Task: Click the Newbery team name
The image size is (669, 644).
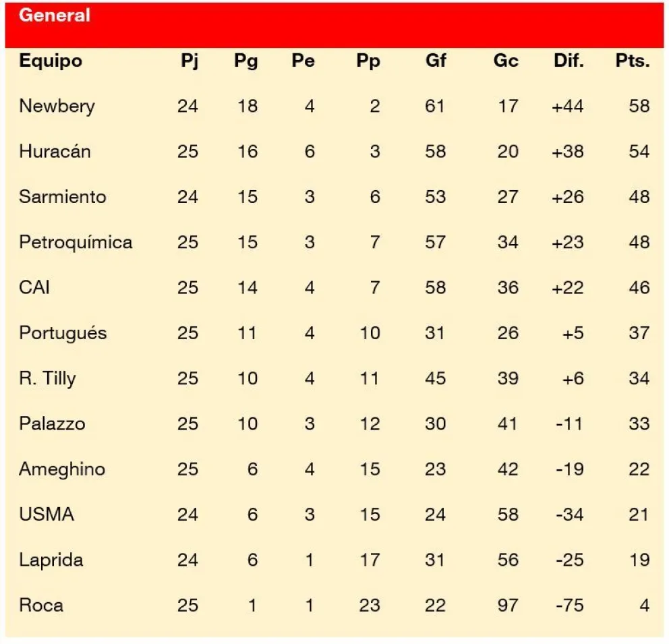Action: coord(57,106)
